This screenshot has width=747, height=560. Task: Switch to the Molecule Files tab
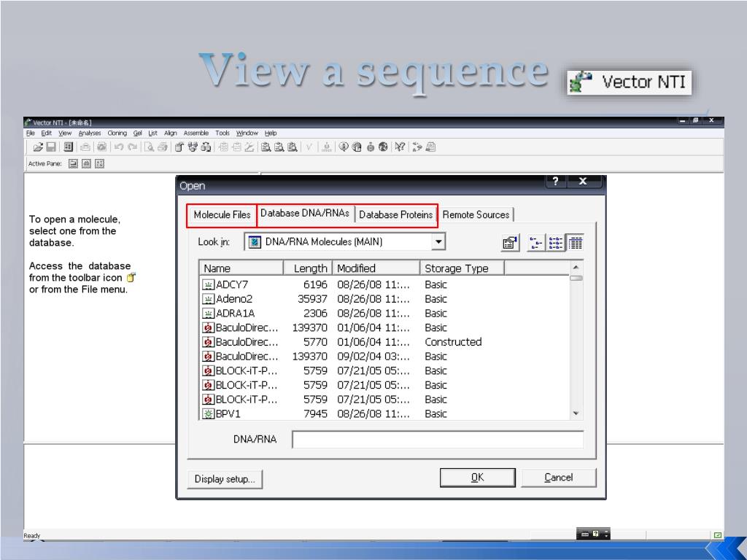tap(222, 215)
